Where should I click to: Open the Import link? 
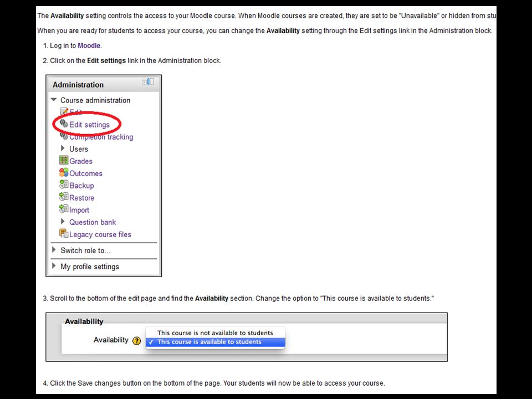point(79,211)
